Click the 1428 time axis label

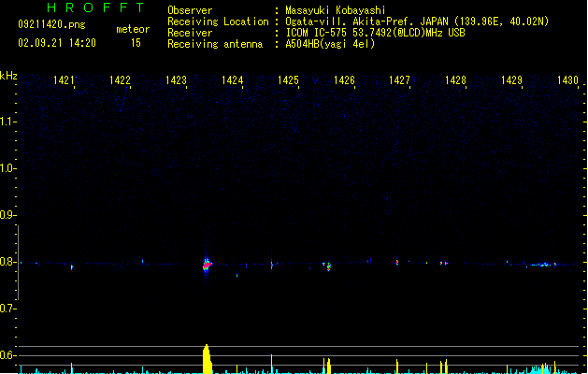(455, 80)
